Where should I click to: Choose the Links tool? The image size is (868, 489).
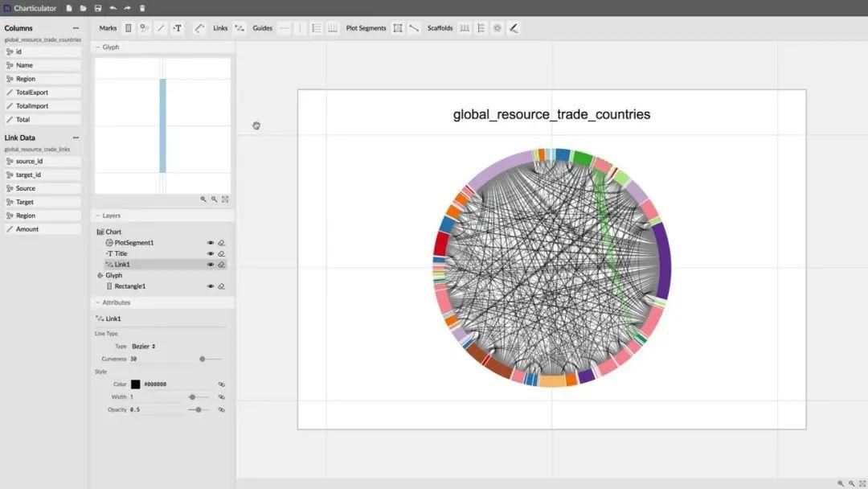[x=240, y=28]
